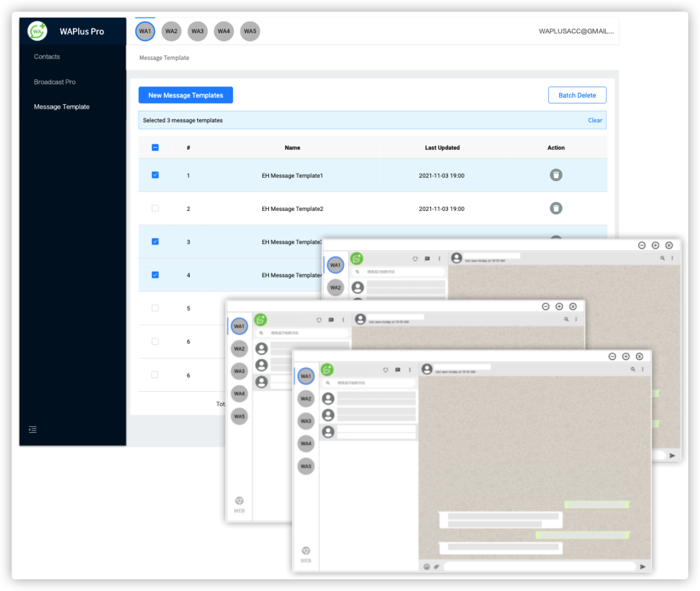The width and height of the screenshot is (700, 591).
Task: Click Message Template breadcrumb
Action: coord(164,58)
